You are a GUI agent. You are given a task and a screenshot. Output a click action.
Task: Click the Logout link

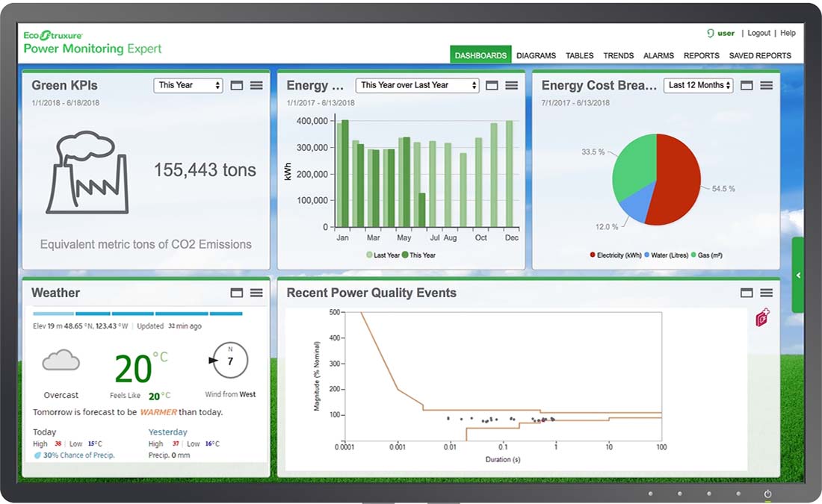click(x=758, y=33)
